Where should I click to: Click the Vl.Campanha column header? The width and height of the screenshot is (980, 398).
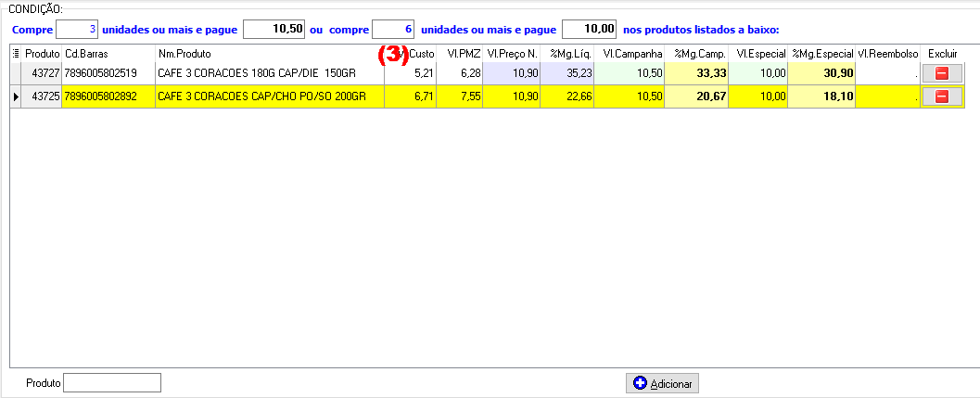click(630, 54)
